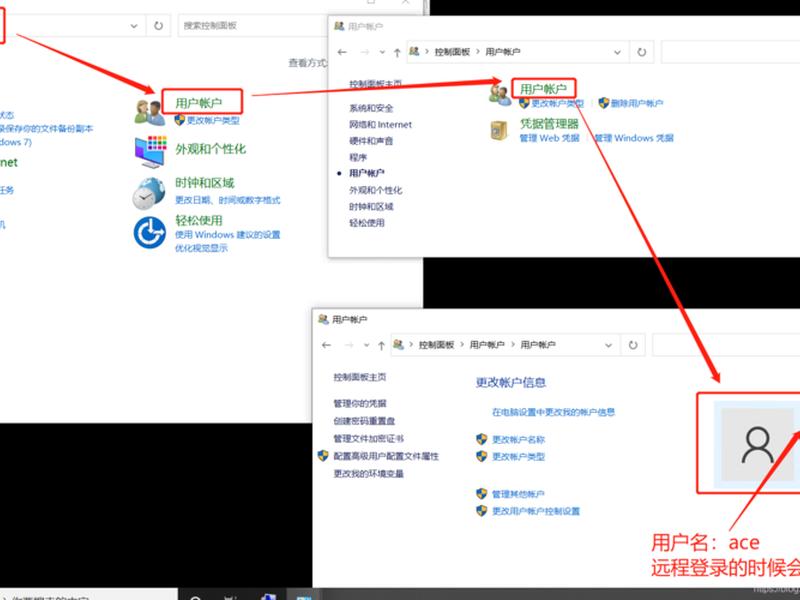Refresh the bottom 用户帐户 window
The image size is (800, 600).
633,345
